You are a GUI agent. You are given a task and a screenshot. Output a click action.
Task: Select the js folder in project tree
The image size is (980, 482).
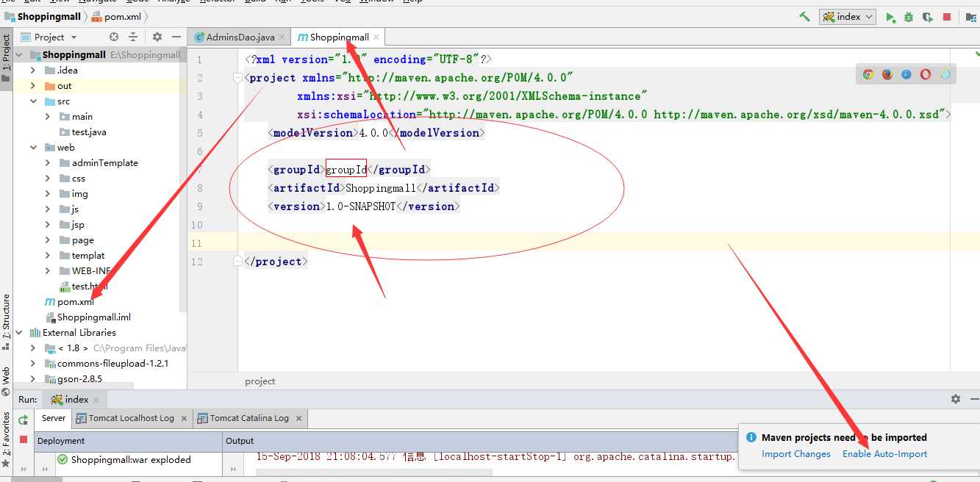(x=69, y=209)
